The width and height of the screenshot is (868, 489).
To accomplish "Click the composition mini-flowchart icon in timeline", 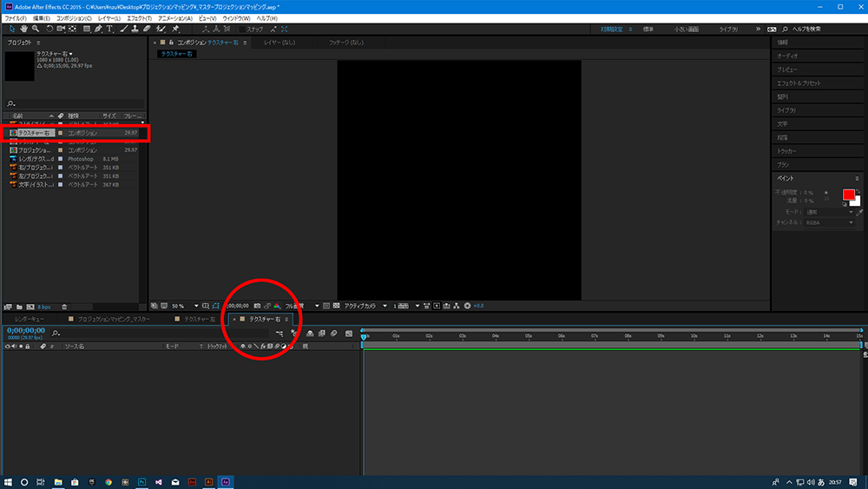I will 279,334.
